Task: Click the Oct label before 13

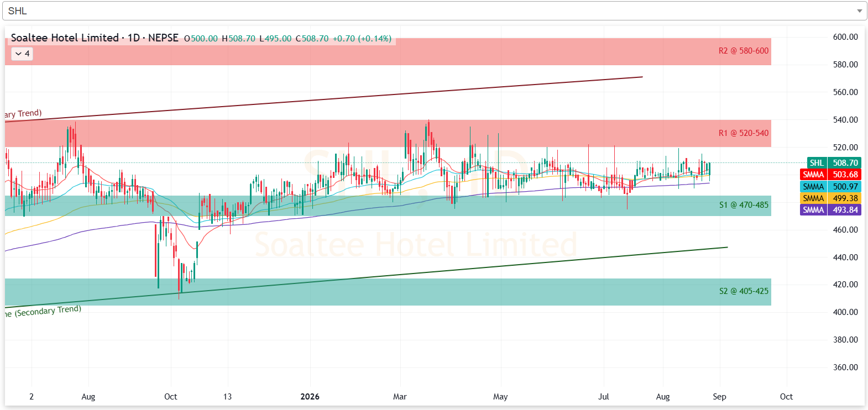Action: 171,397
